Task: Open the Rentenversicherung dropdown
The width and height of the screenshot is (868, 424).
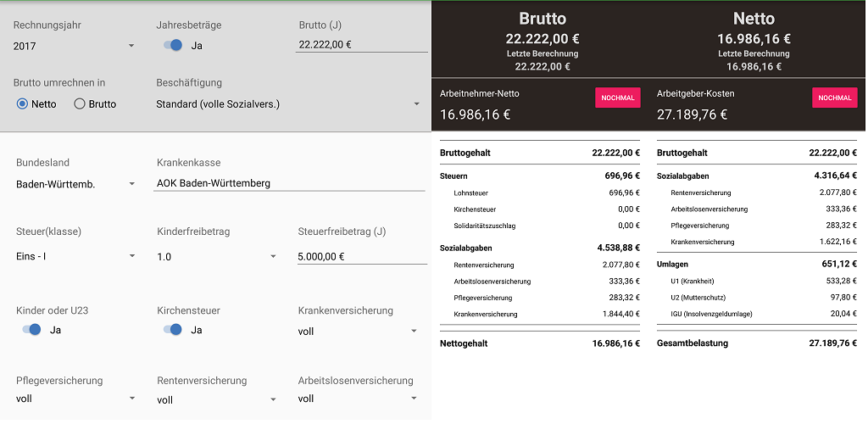Action: coord(217,399)
